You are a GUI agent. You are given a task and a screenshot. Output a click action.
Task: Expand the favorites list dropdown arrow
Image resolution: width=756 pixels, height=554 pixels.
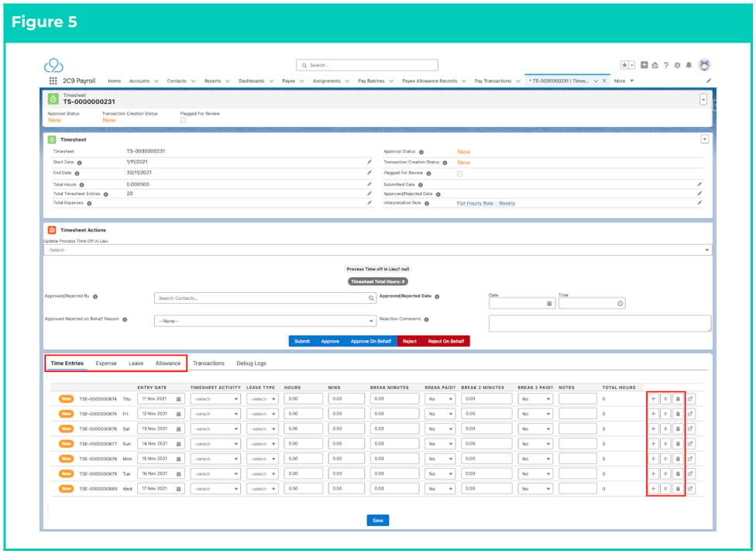tap(632, 65)
